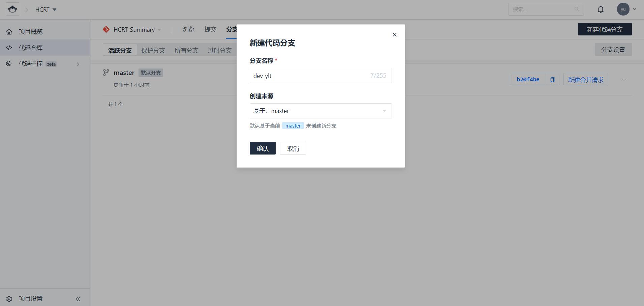This screenshot has height=306, width=644.
Task: Click the 确认 button
Action: [263, 148]
